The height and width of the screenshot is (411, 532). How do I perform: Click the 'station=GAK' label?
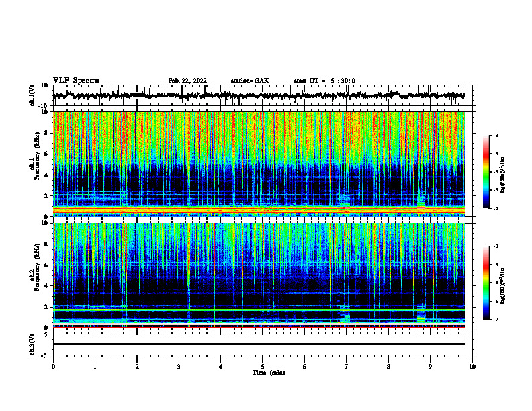click(250, 81)
